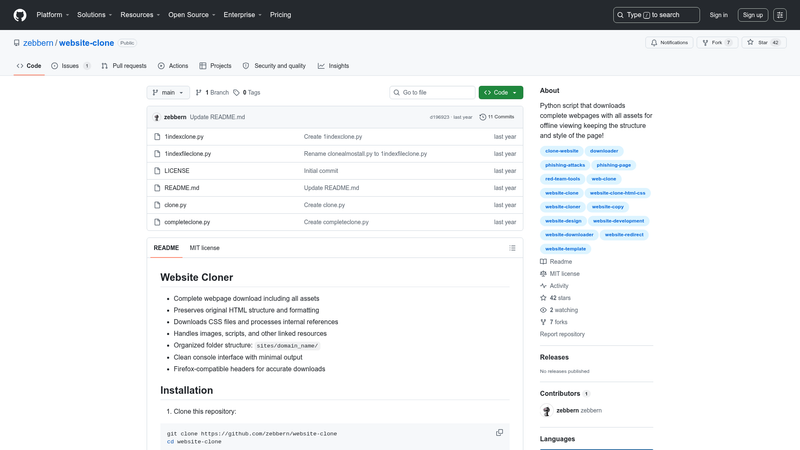
Task: Open the Pull requests tab
Action: 124,66
